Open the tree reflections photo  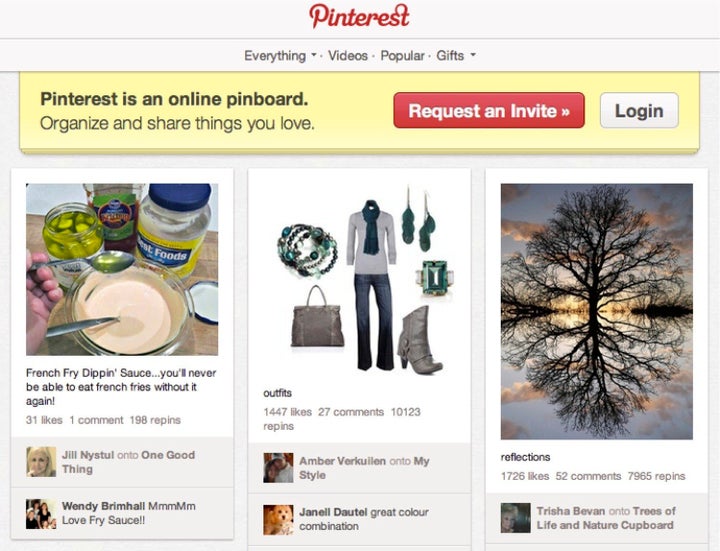(x=597, y=311)
